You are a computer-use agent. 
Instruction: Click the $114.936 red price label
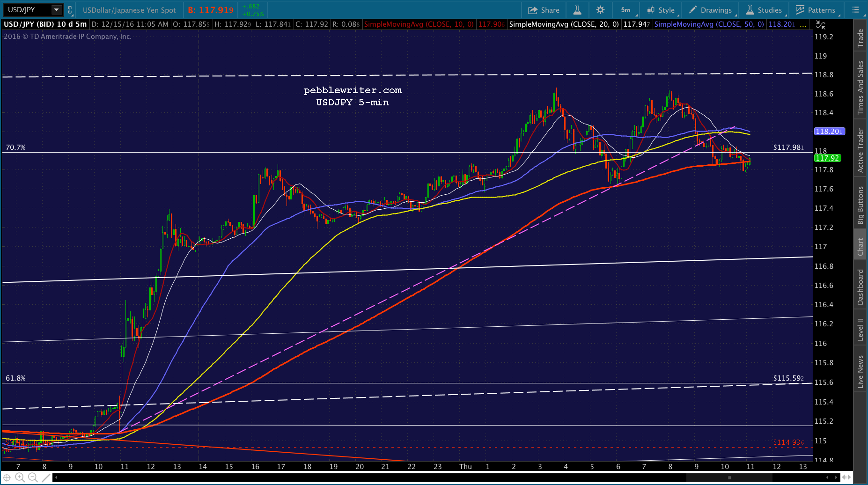pos(788,442)
